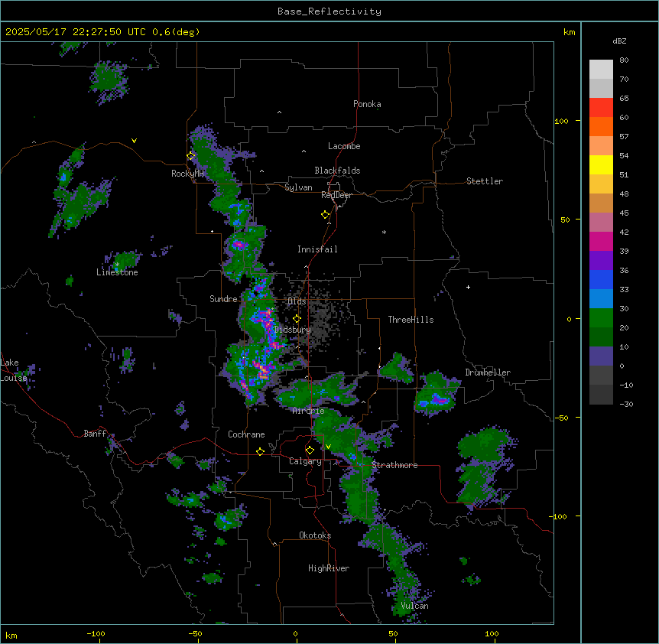Click the yellow diamond marker above Calgary
Viewport: 659px width, 644px height.
(310, 450)
